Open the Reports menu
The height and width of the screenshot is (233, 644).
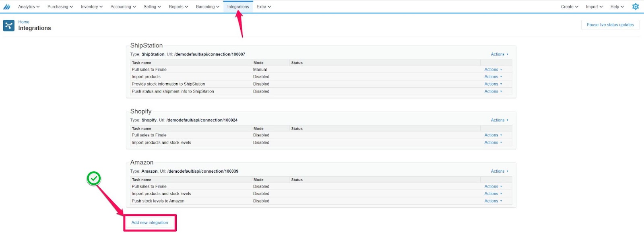coord(178,7)
